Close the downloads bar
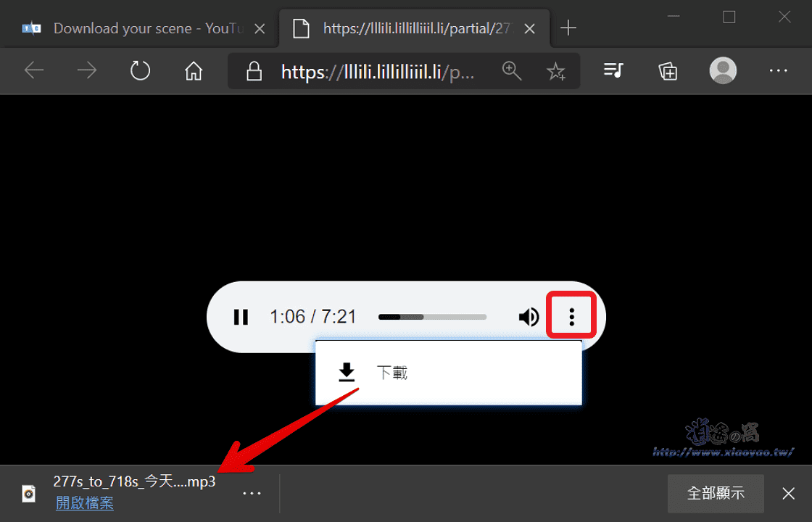This screenshot has width=812, height=522. click(x=788, y=493)
